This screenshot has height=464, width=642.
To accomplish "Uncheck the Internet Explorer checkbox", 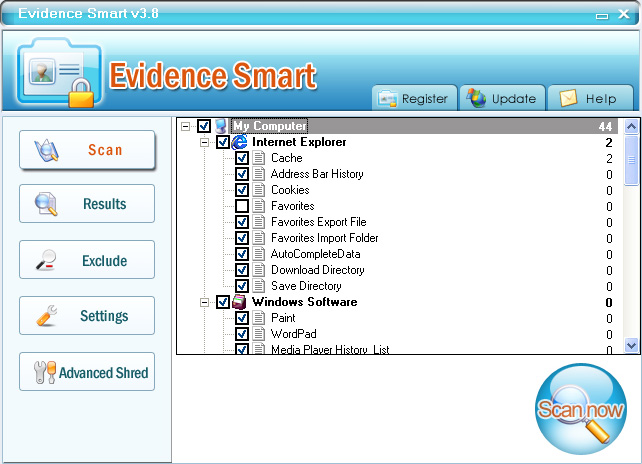I will coord(223,142).
